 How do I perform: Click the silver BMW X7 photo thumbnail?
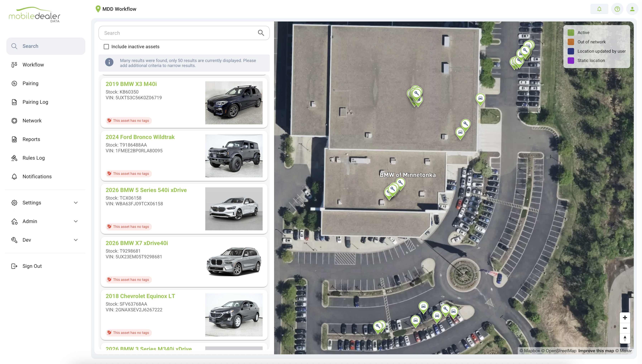tap(234, 262)
